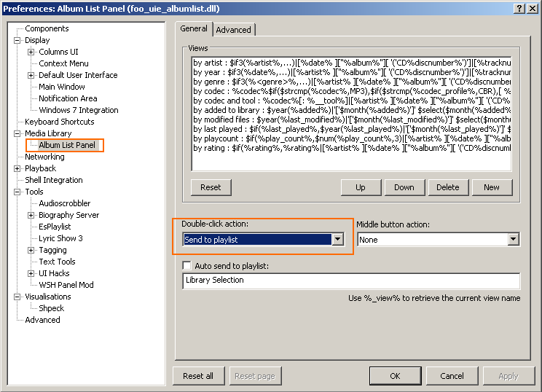
Task: Switch to the Advanced tab
Action: pyautogui.click(x=233, y=30)
